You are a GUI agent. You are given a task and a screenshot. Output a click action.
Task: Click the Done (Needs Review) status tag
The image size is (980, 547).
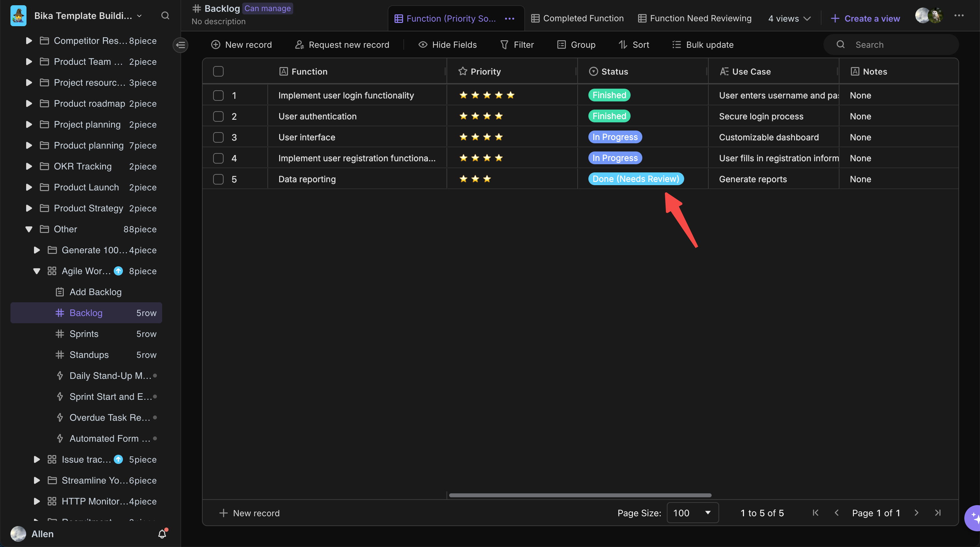point(636,179)
